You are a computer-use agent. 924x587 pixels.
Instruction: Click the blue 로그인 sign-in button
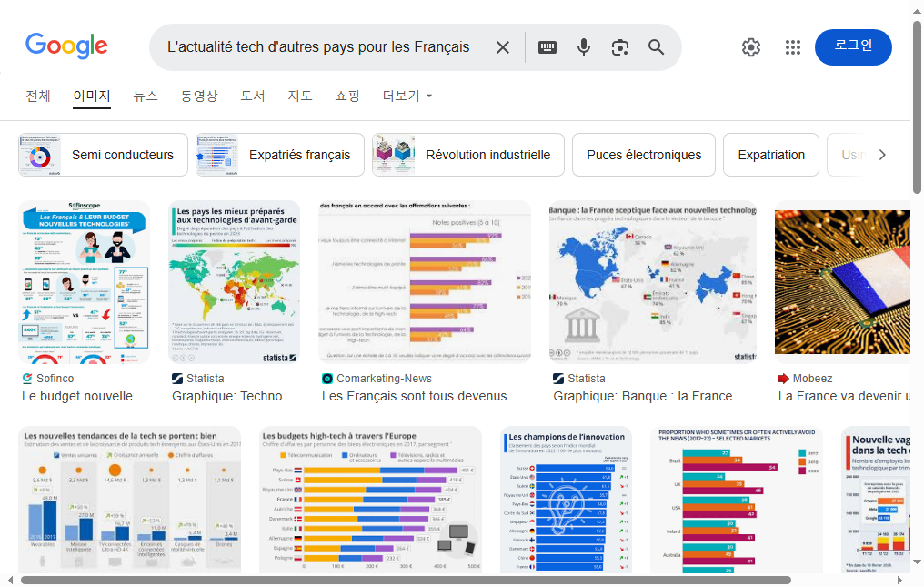(x=853, y=47)
